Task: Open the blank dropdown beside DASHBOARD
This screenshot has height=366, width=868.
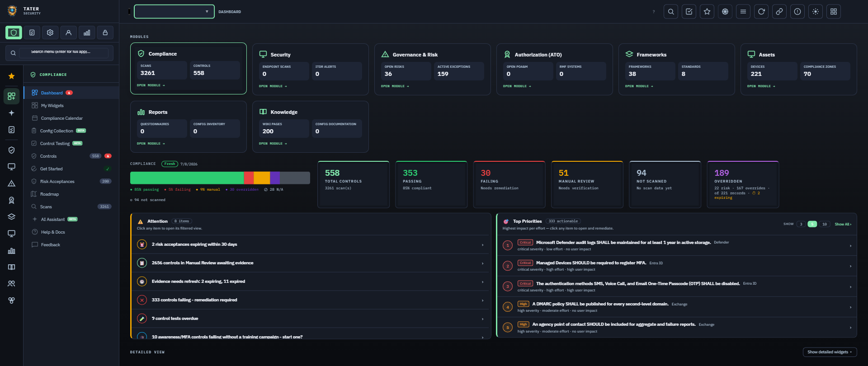Action: point(174,12)
